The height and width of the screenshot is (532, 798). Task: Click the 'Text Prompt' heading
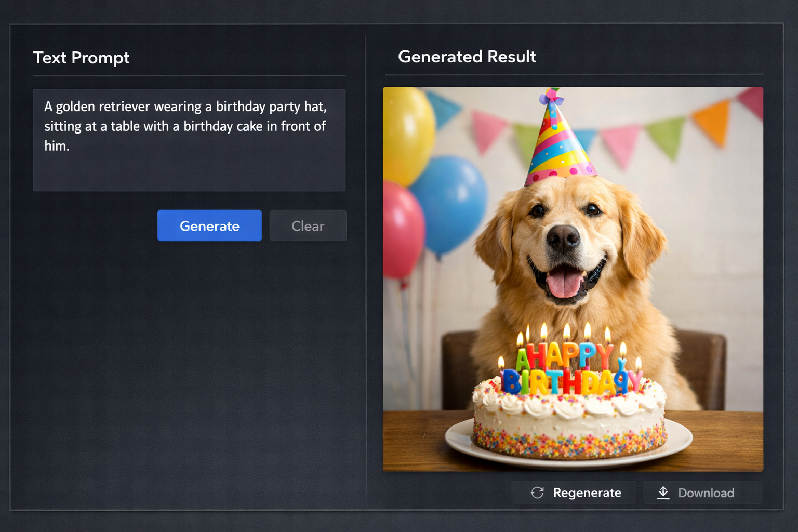coord(81,58)
